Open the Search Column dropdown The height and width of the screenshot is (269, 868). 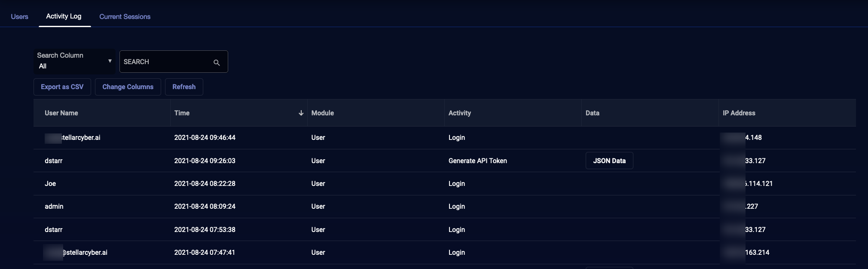(74, 61)
